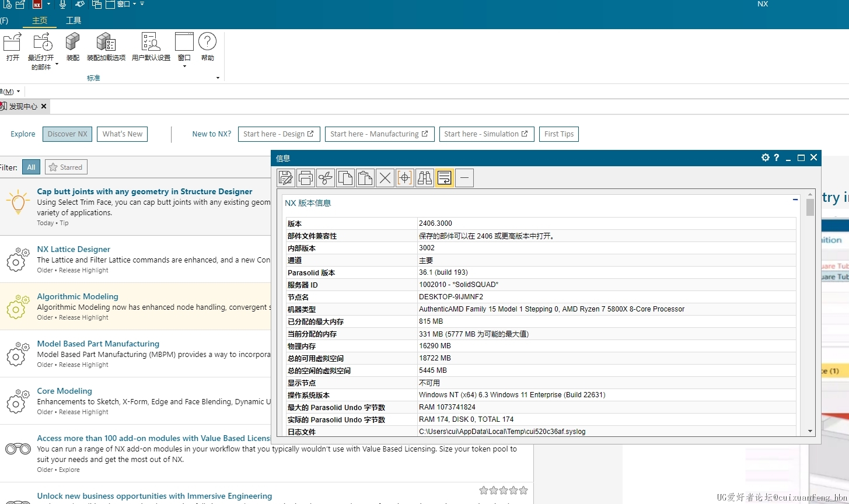The width and height of the screenshot is (849, 504).
Task: Open Cap butt joints Structure Designer tip
Action: (x=145, y=191)
